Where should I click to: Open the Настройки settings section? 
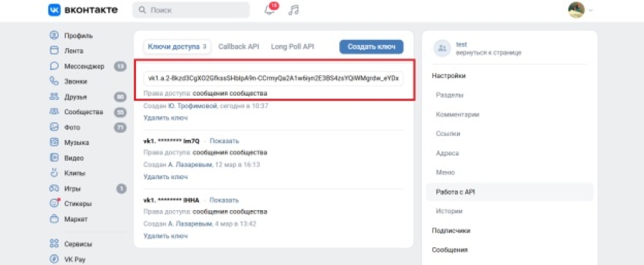(449, 76)
